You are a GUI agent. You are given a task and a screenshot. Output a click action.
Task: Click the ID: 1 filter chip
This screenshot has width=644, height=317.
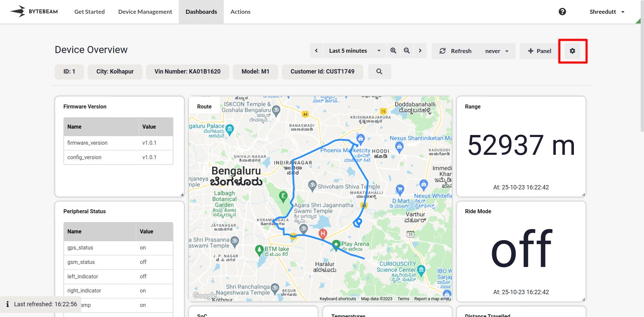point(69,72)
